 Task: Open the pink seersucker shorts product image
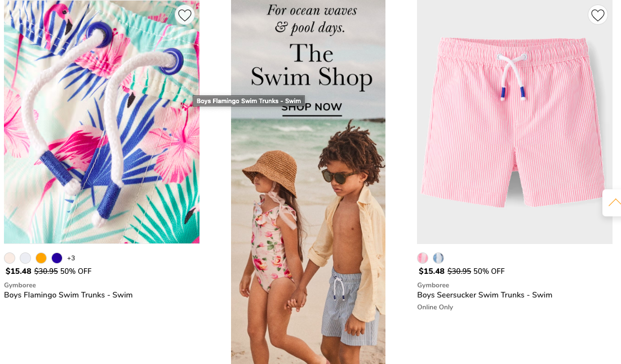click(x=514, y=122)
